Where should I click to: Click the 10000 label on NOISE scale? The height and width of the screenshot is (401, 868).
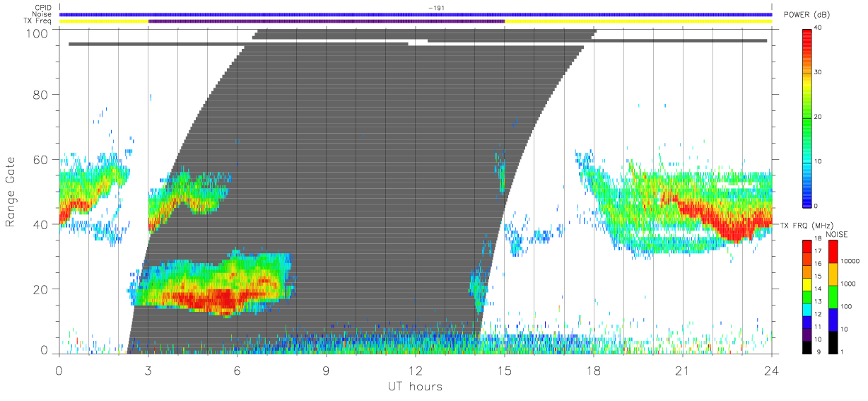click(x=850, y=260)
